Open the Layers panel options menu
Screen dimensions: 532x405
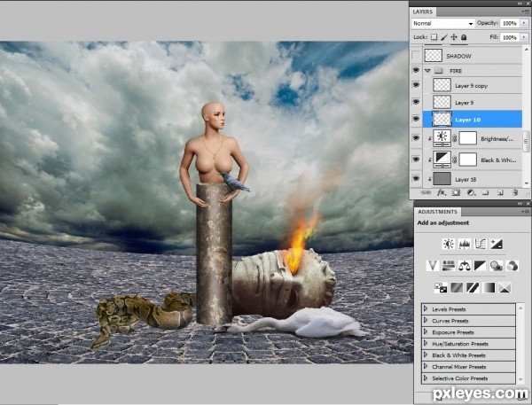point(524,12)
